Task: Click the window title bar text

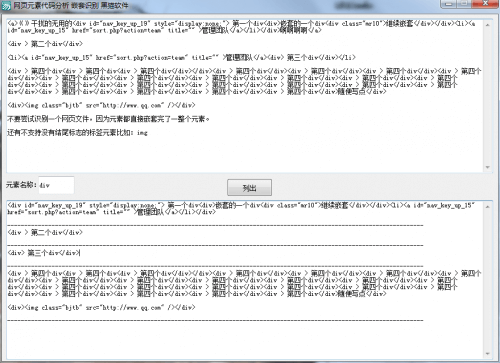Action: [71, 6]
